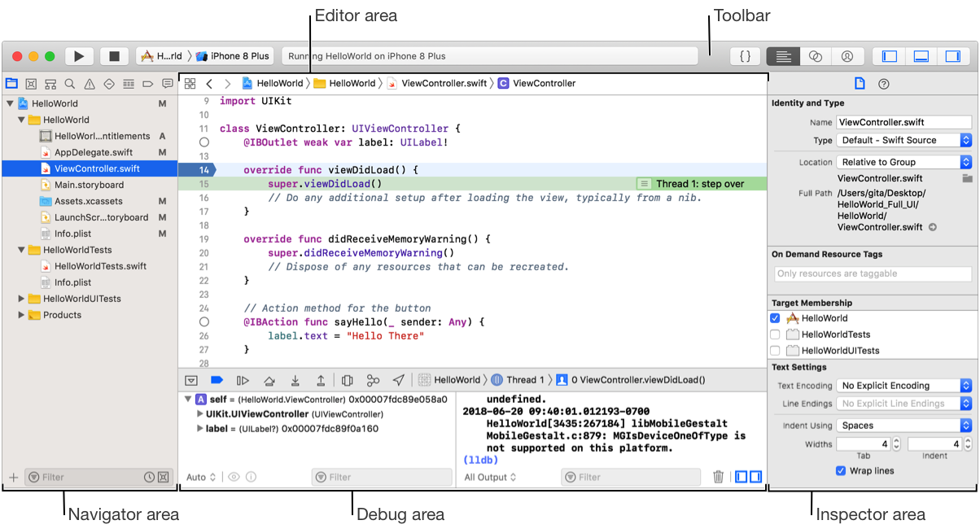This screenshot has height=529, width=980.
Task: Stop the running app with the stop button
Action: coord(115,56)
